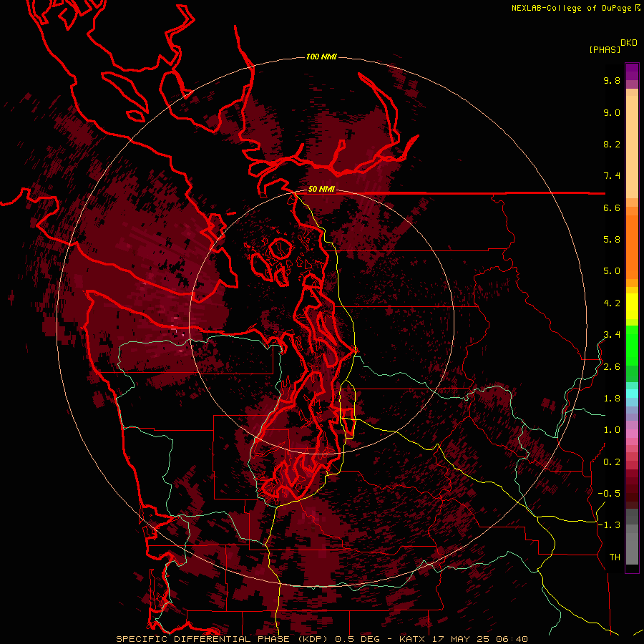Viewport: 644px width, 644px height.
Task: Click the 50 NMI range ring label
Action: (321, 190)
